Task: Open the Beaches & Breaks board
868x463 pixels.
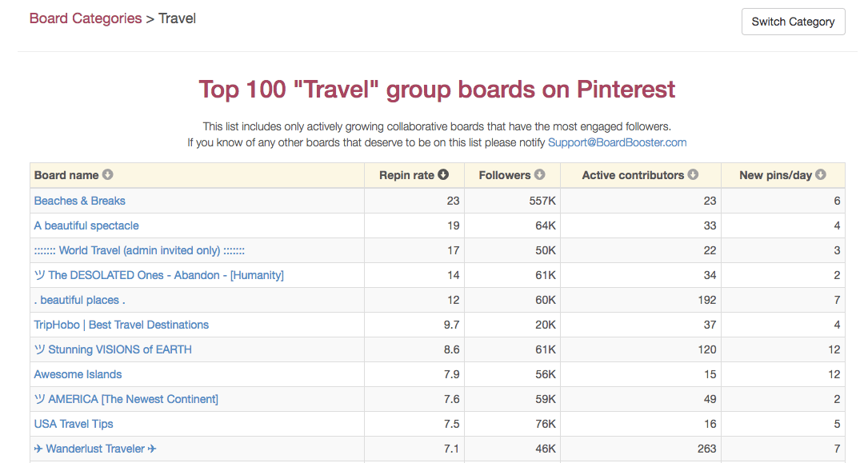Action: [80, 201]
